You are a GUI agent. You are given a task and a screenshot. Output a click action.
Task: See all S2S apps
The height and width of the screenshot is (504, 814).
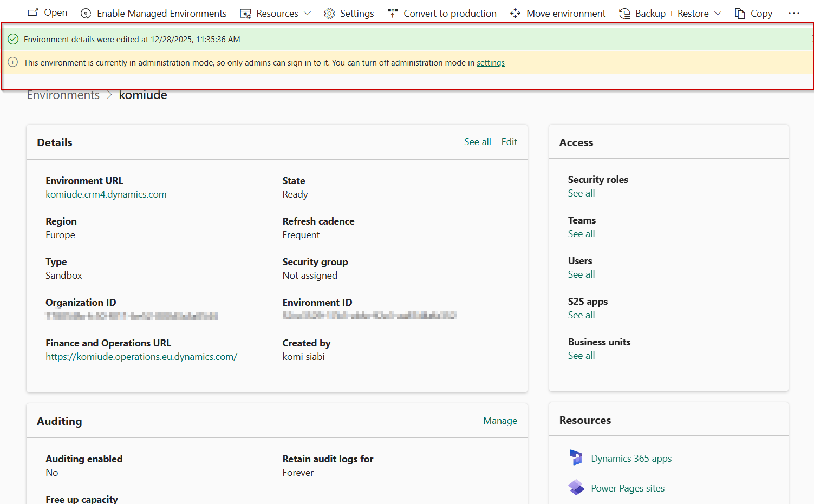click(581, 315)
